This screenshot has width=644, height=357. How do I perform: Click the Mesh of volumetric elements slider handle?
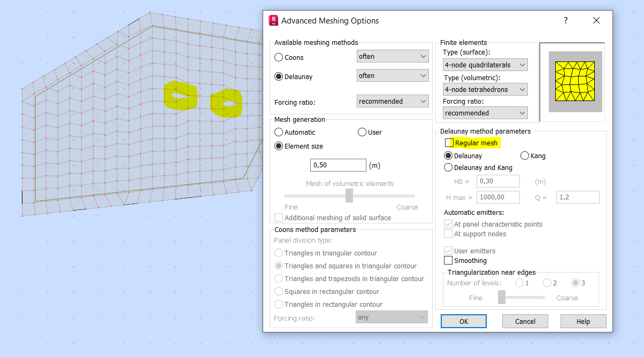(x=349, y=196)
